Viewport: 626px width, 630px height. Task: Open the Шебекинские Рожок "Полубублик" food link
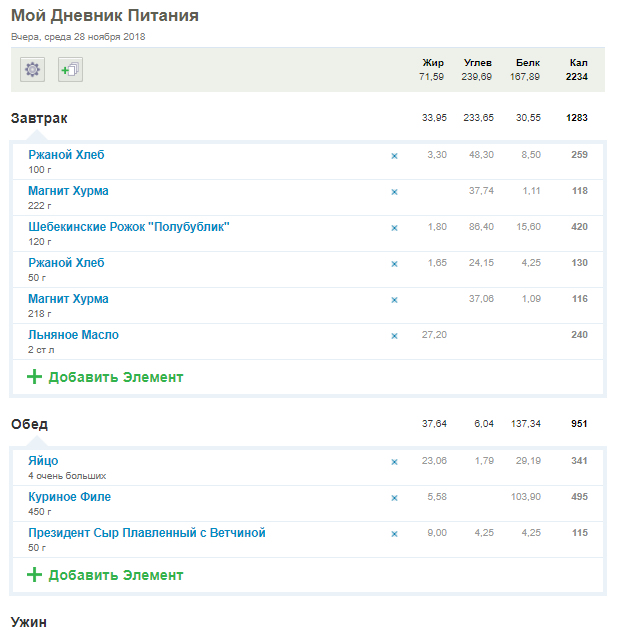coord(129,227)
